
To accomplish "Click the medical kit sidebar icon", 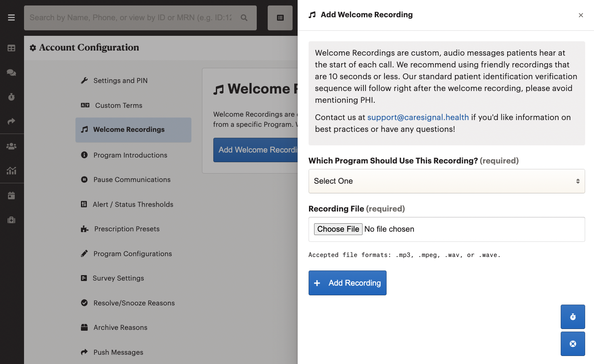I will (x=11, y=220).
